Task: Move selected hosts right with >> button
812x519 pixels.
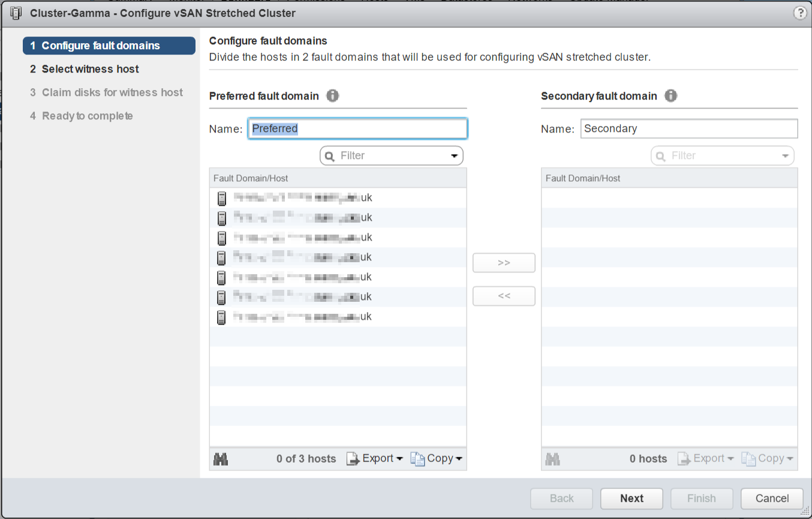Action: coord(504,263)
